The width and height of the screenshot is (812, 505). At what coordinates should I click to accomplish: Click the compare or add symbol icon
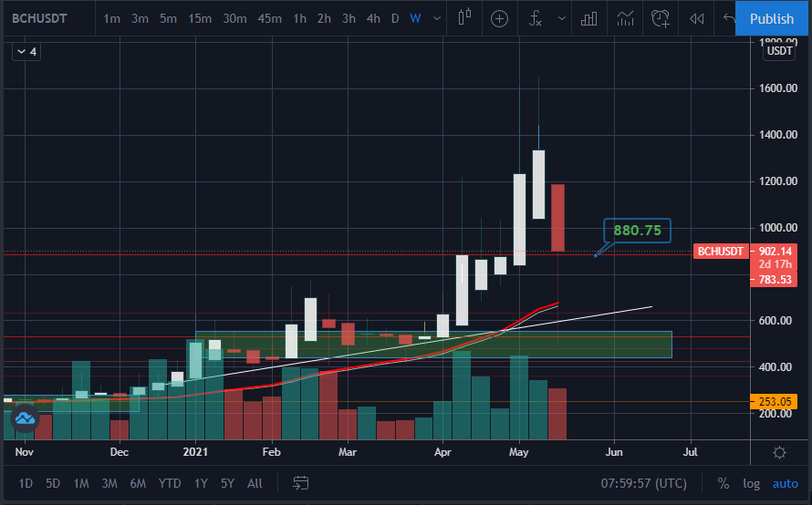pyautogui.click(x=499, y=19)
